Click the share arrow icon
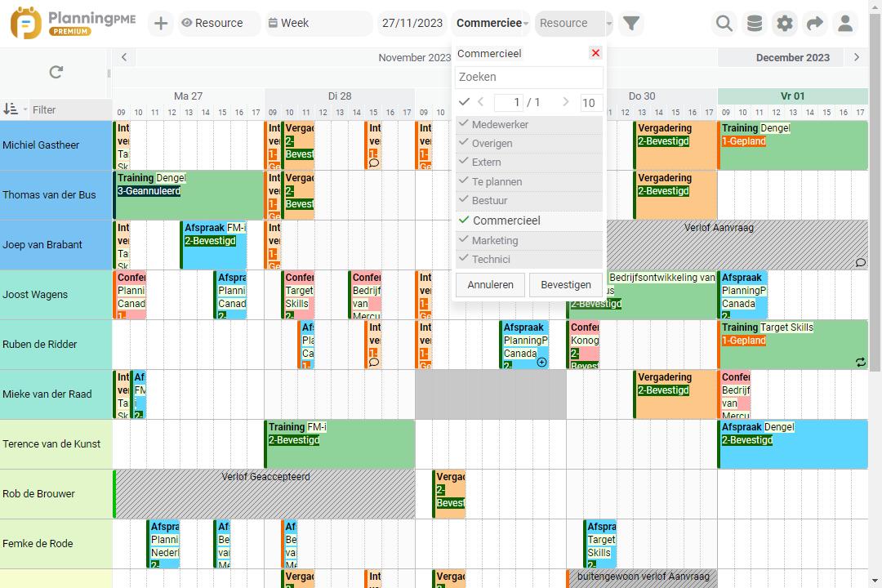This screenshot has height=588, width=882. pos(814,23)
